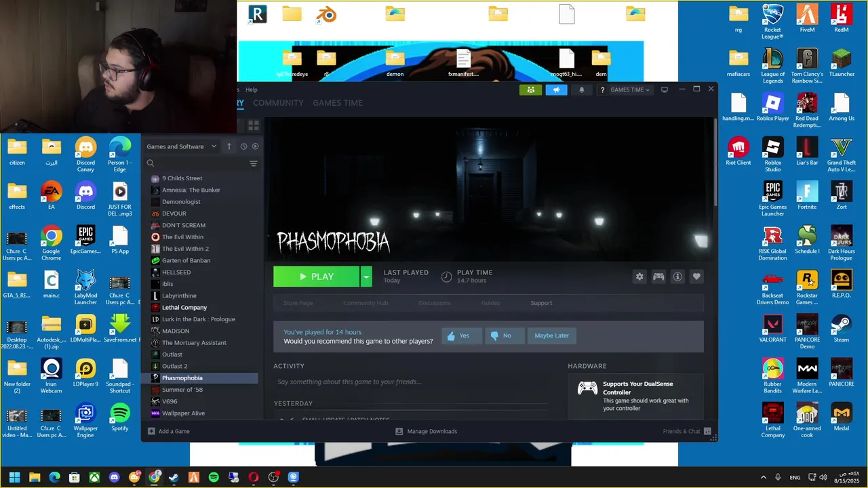Screen dimensions: 868x488
Task: Open Google Chrome desktop icon
Action: 51,243
